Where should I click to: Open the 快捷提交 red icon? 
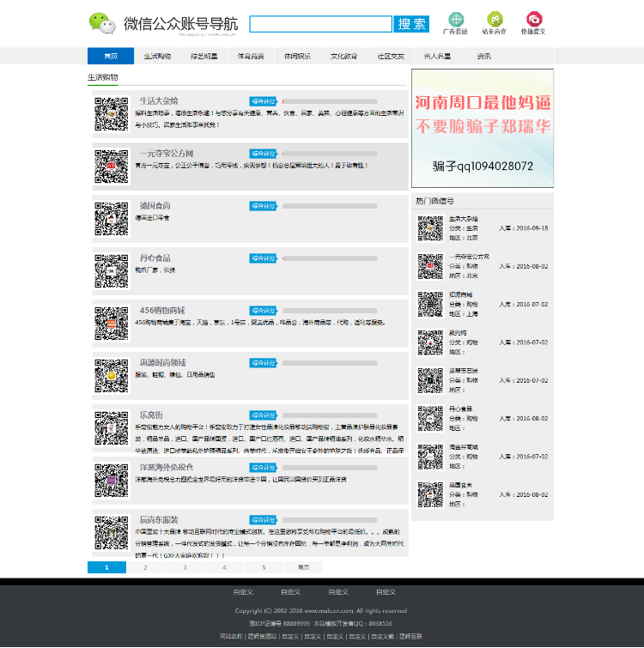(534, 20)
